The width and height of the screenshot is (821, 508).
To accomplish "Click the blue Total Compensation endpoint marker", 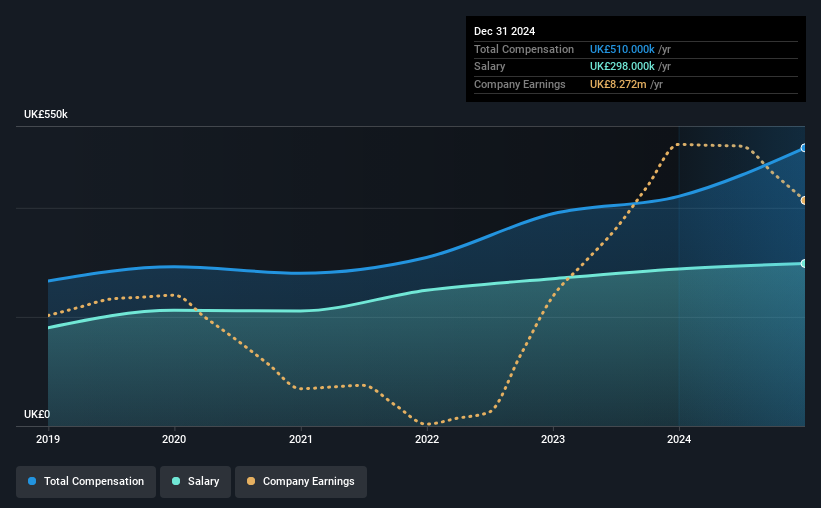I will 803,148.
